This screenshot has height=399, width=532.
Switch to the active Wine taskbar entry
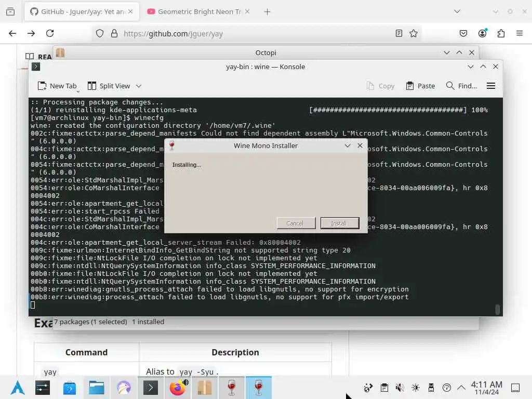click(x=259, y=388)
